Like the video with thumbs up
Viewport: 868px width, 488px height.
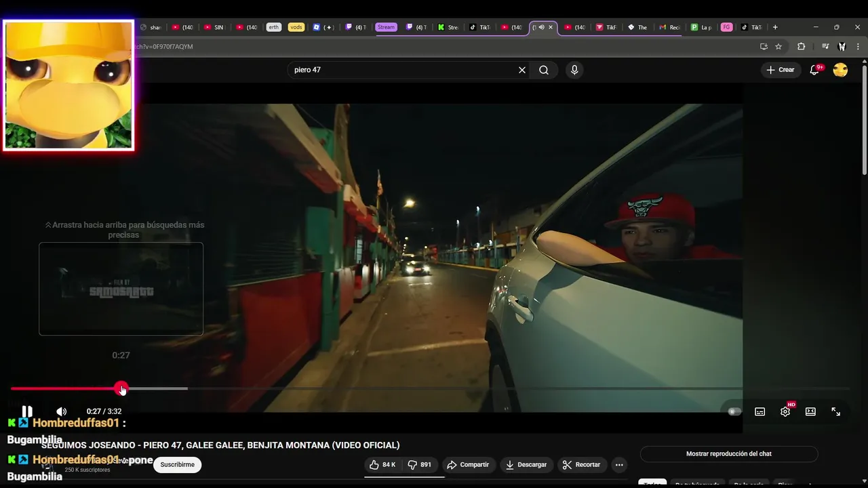pos(382,465)
